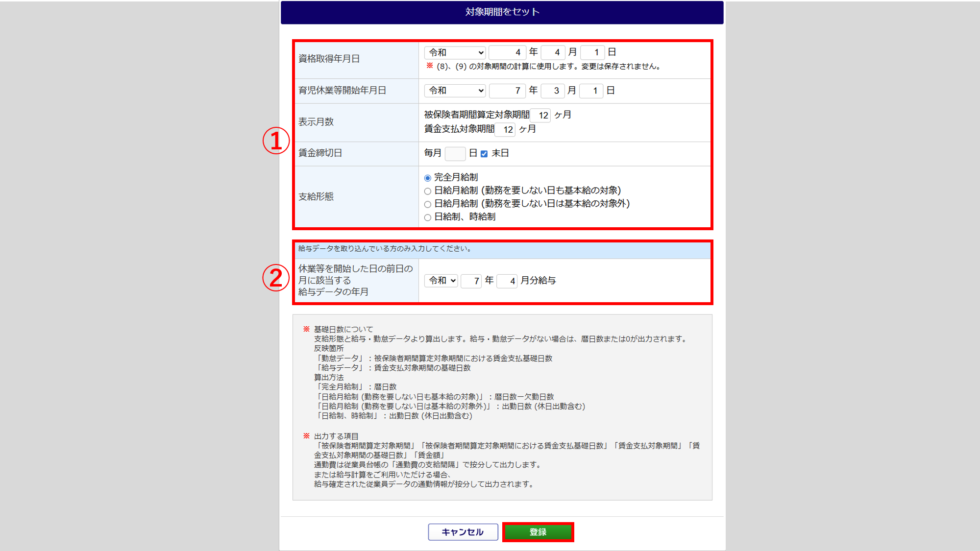Viewport: 980px width, 551px height.
Task: Click year field for 月分給与
Action: 471,281
